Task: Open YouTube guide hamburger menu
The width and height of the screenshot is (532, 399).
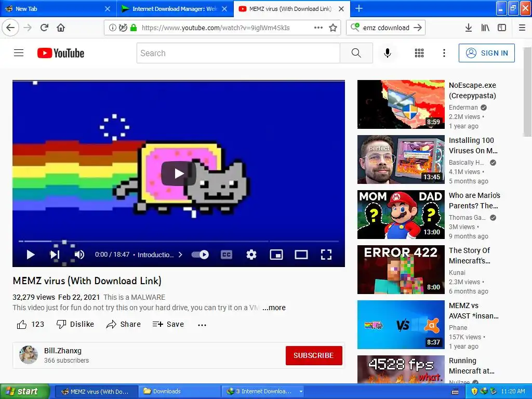Action: tap(19, 53)
